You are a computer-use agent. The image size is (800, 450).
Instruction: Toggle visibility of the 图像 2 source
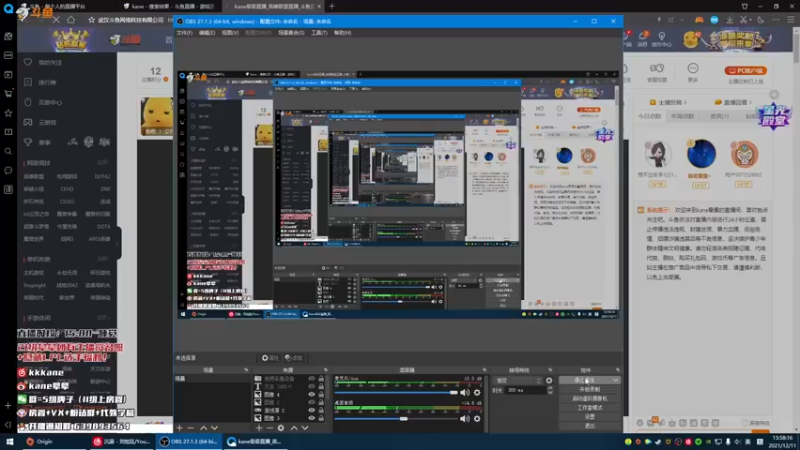311,402
